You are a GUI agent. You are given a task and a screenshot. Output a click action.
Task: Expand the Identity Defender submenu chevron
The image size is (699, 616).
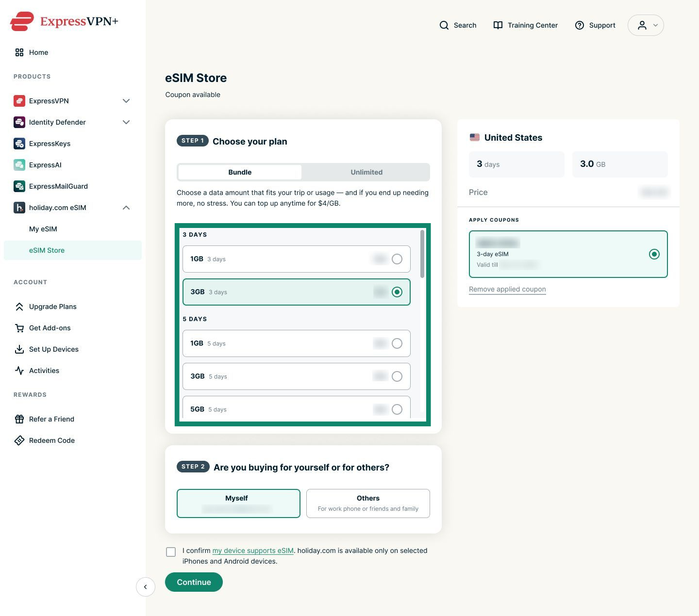point(126,122)
